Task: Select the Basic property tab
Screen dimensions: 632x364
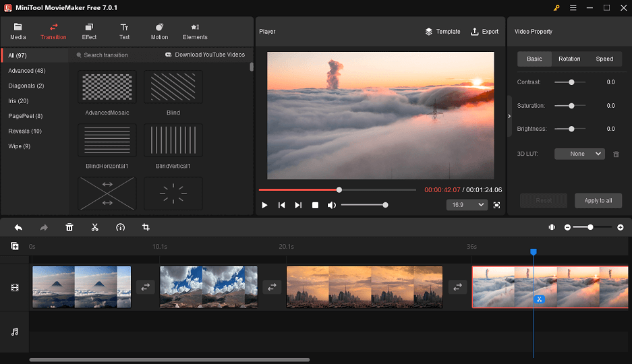Action: (x=534, y=59)
